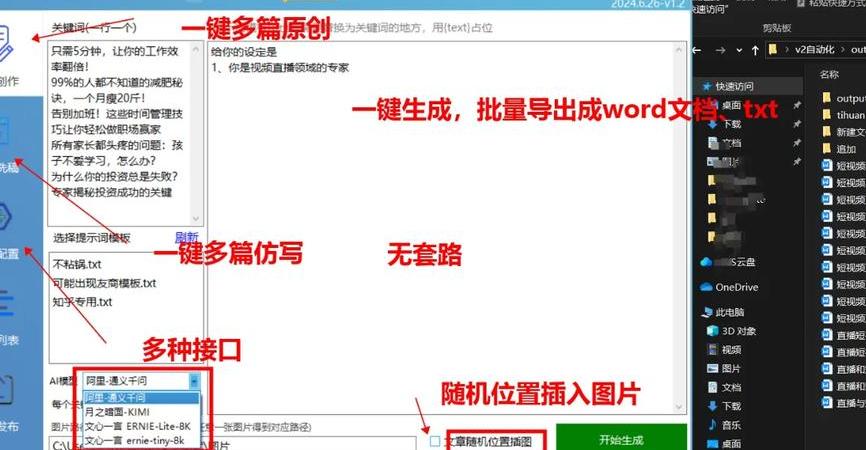Choose 阿里-通义千问 from the open model list
The width and height of the screenshot is (866, 450).
click(141, 398)
